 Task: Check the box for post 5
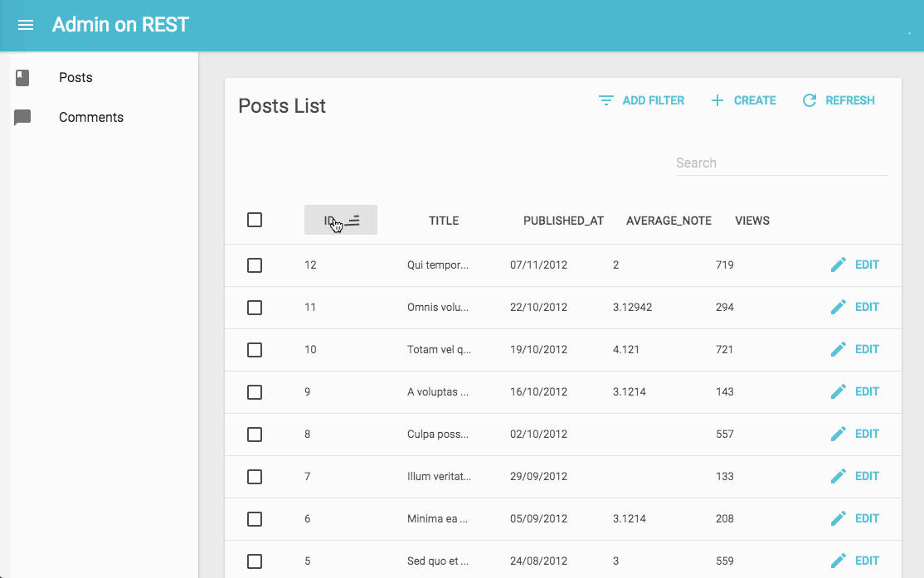tap(255, 561)
